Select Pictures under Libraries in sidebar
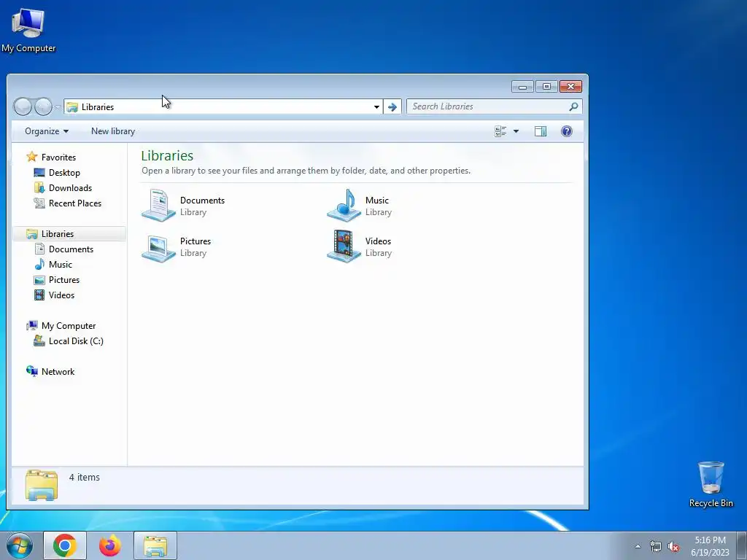 [x=64, y=279]
